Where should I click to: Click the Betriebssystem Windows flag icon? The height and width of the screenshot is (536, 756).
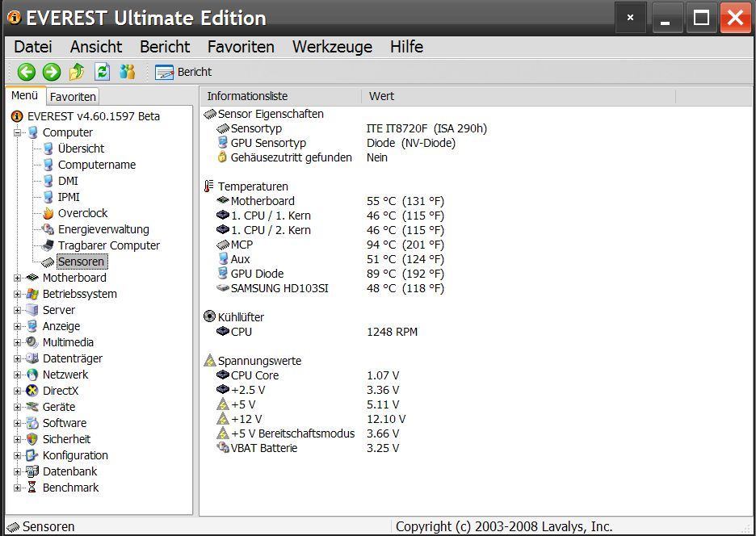tap(32, 294)
